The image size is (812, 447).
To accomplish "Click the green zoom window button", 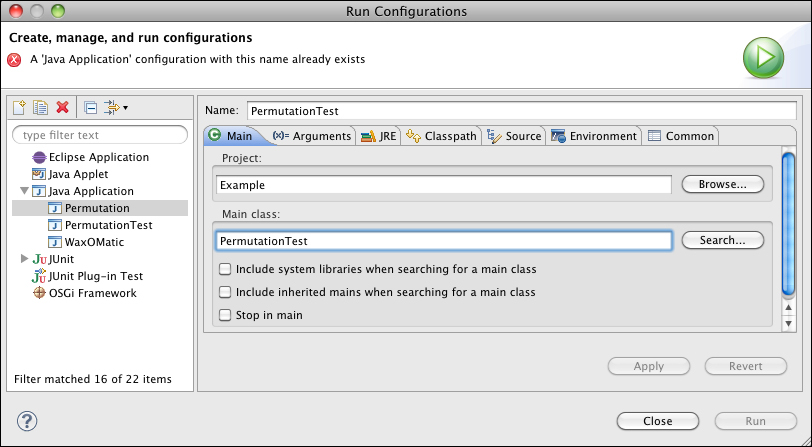I will [57, 11].
